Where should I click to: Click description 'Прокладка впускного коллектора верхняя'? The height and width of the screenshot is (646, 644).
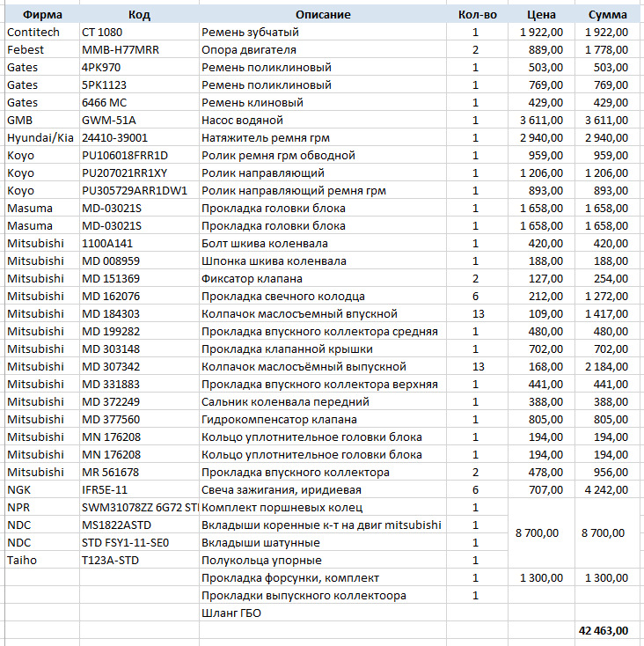pos(323,384)
